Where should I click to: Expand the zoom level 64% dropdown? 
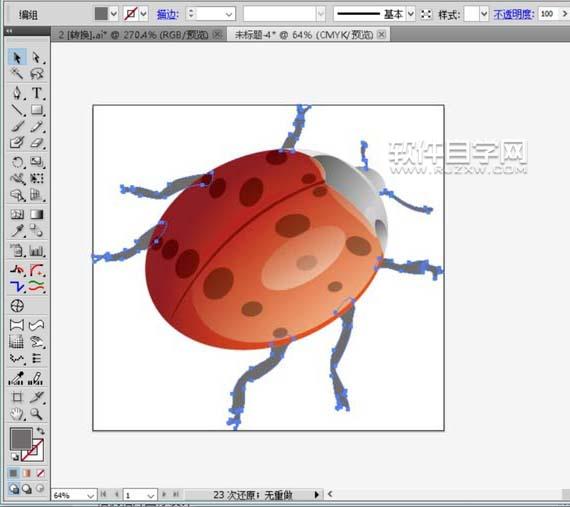point(91,495)
